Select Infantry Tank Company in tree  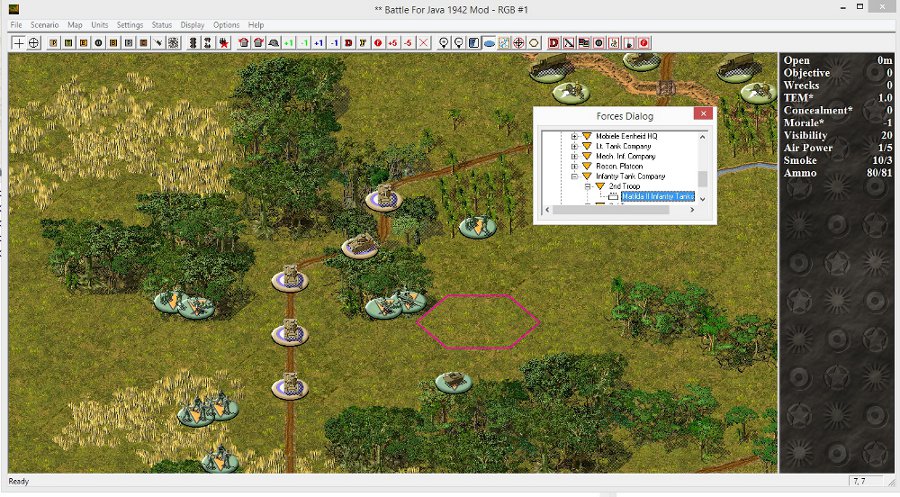(630, 176)
